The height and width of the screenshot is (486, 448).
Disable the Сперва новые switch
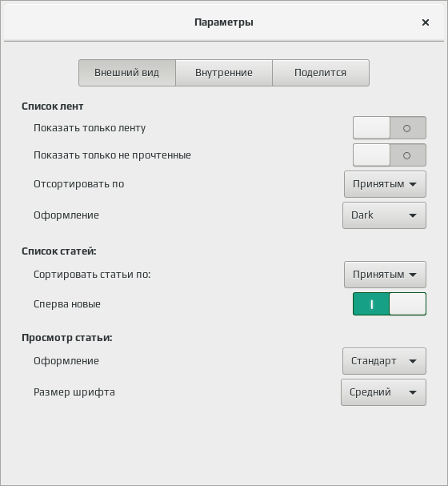390,304
